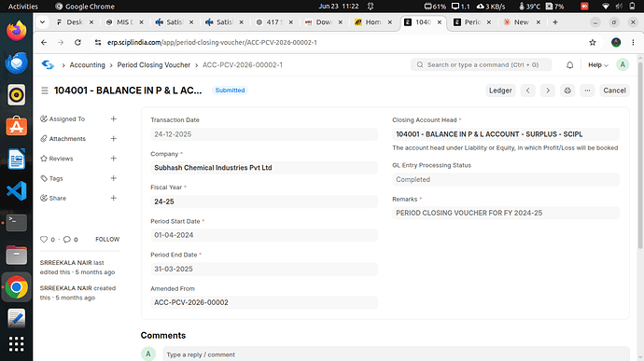Expand the Help dropdown
Viewport: 644px width, 361px height.
[x=598, y=65]
